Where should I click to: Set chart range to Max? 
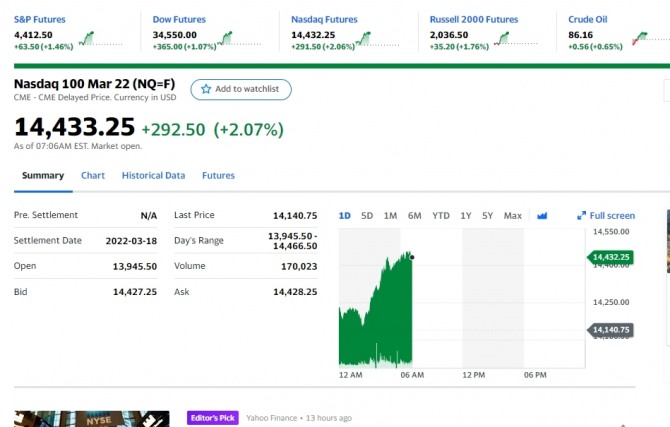[x=513, y=215]
